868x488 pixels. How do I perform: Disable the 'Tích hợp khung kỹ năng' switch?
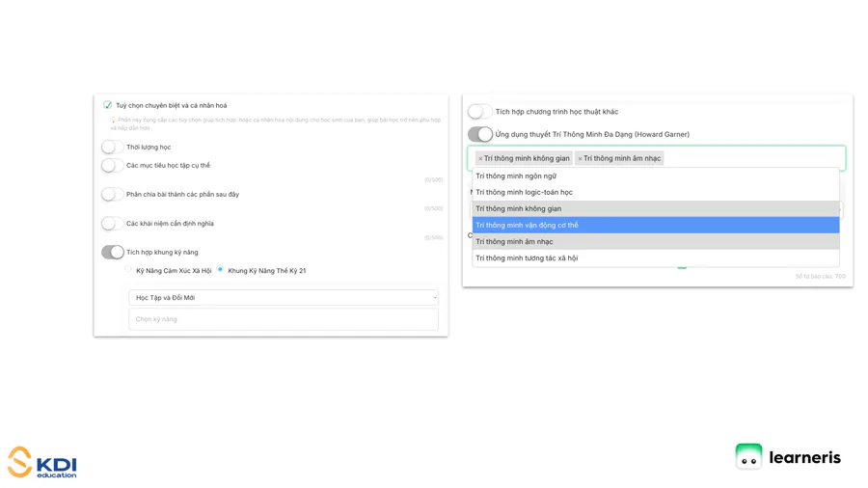click(x=113, y=252)
